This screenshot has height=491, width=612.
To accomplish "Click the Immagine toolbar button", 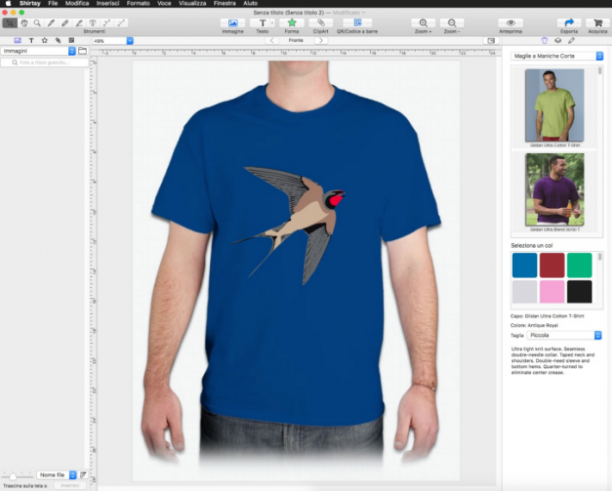I will tap(233, 26).
